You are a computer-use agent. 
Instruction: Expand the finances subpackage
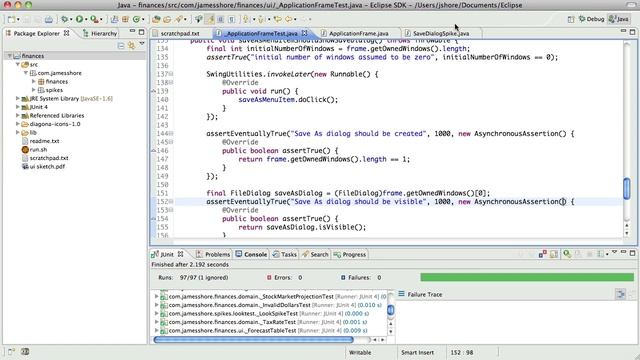click(x=34, y=82)
